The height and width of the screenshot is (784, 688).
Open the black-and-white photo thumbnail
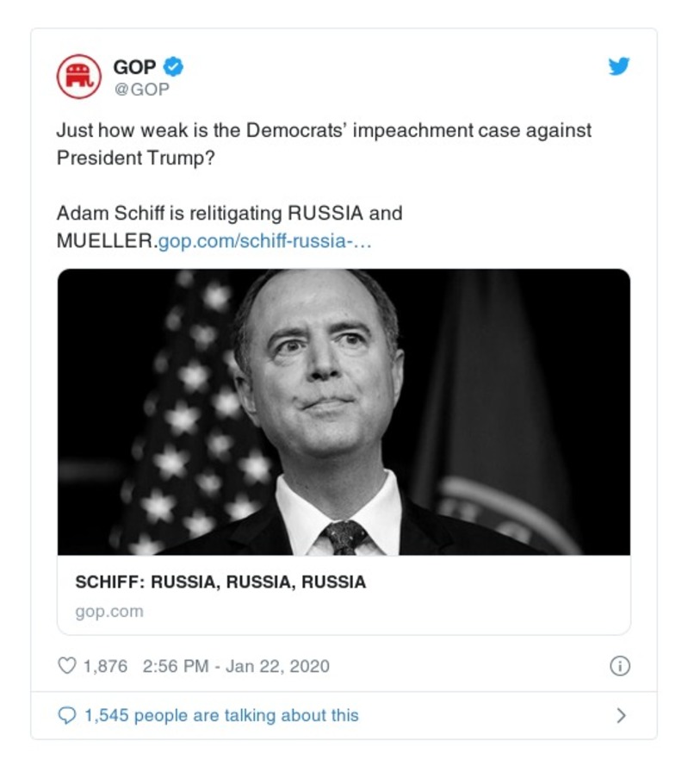344,412
